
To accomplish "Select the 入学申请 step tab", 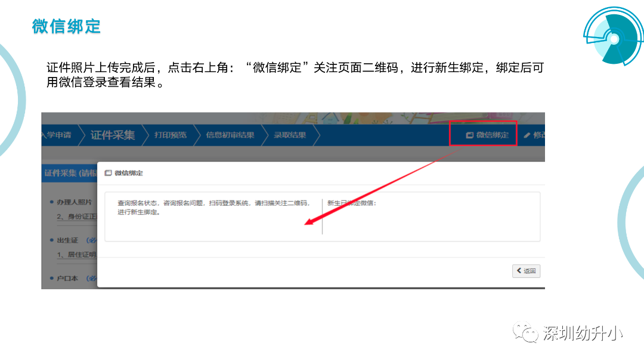I will [x=57, y=135].
